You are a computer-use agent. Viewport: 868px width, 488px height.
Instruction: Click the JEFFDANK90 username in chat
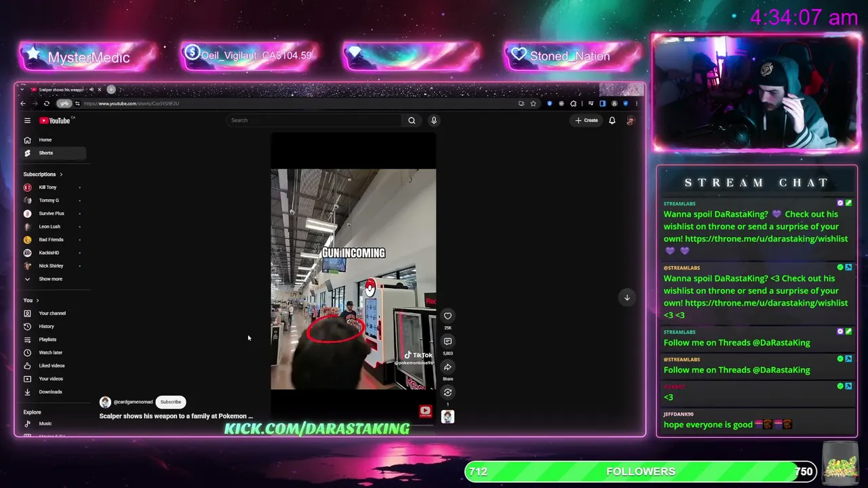[x=678, y=414]
